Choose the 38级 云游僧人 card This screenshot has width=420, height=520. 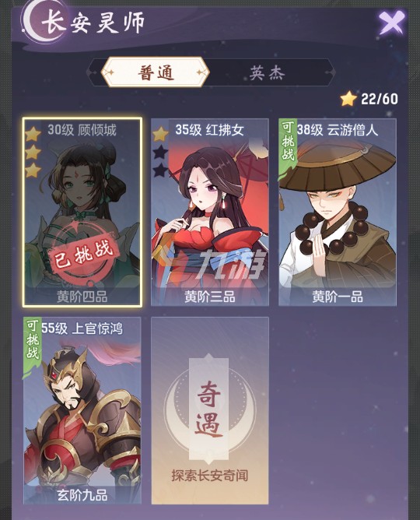[x=338, y=213]
